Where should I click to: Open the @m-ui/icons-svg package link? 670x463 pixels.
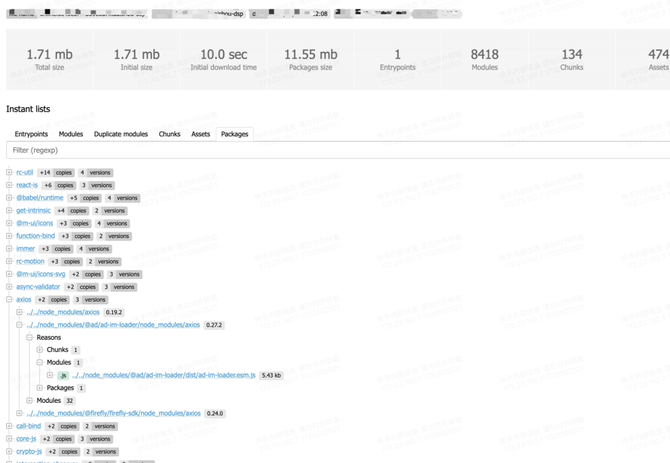(41, 274)
